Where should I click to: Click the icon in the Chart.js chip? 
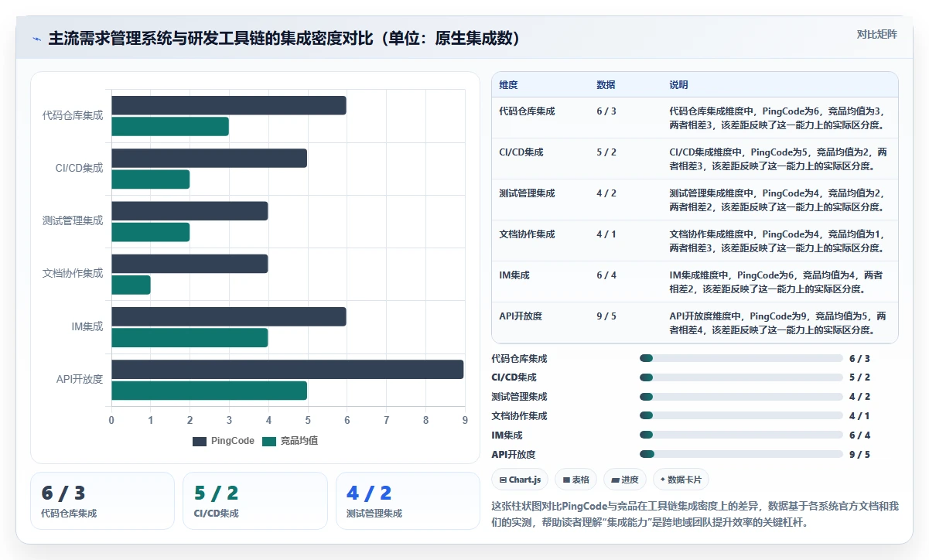tap(503, 480)
